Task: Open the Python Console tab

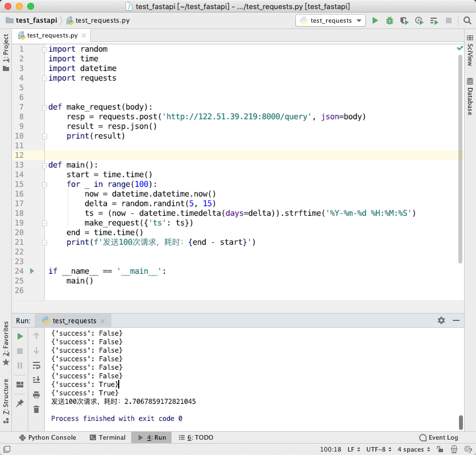Action: click(48, 437)
